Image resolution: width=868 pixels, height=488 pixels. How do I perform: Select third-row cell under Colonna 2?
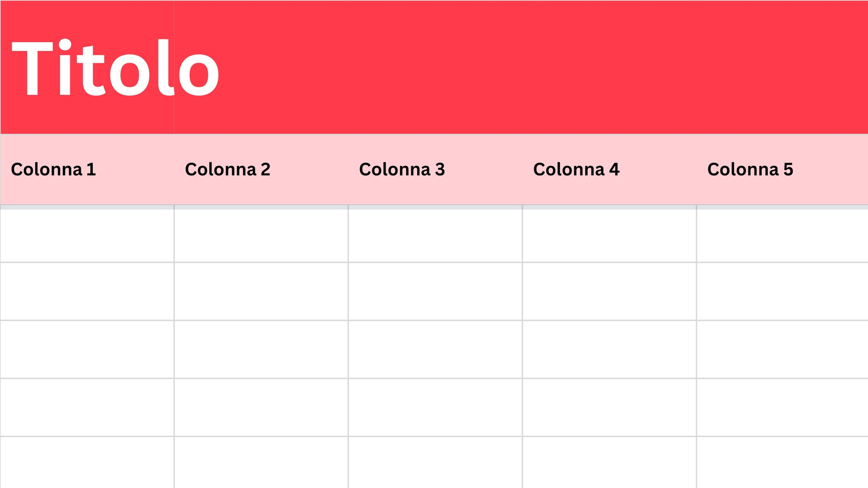click(x=261, y=349)
